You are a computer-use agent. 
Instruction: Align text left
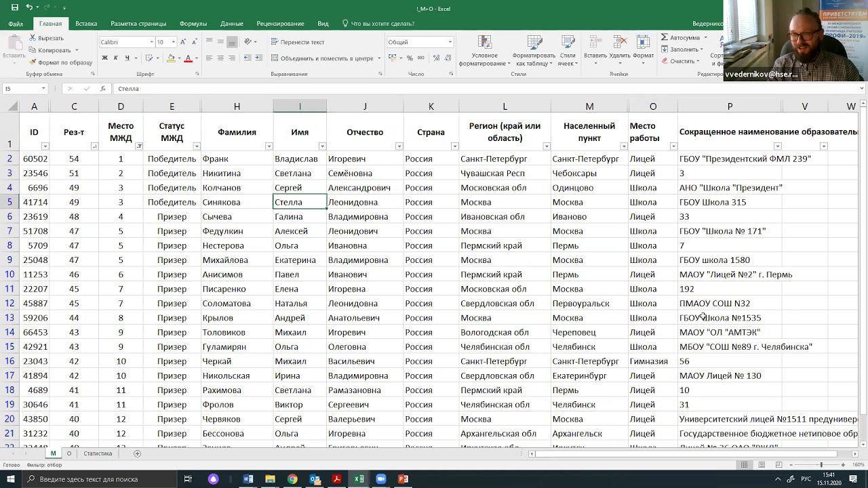209,58
